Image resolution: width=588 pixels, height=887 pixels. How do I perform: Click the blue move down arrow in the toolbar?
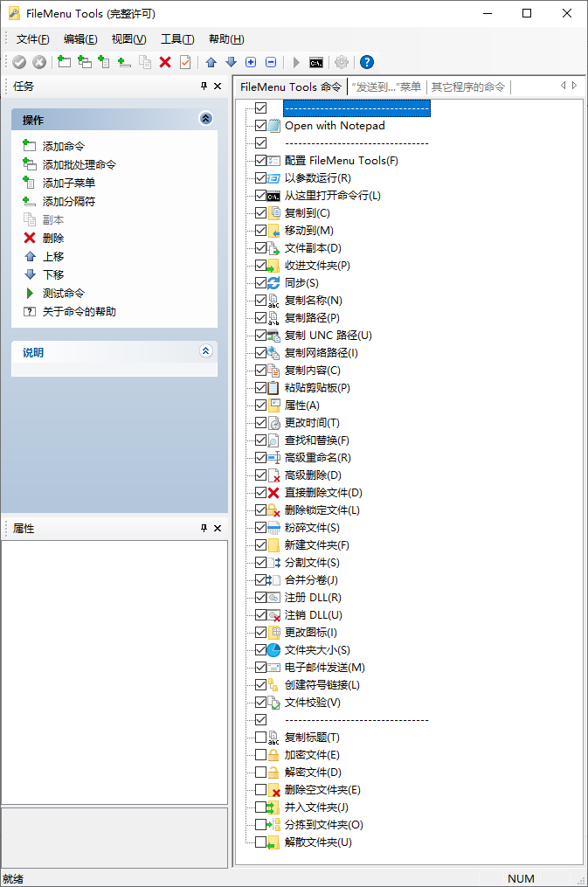click(x=231, y=62)
